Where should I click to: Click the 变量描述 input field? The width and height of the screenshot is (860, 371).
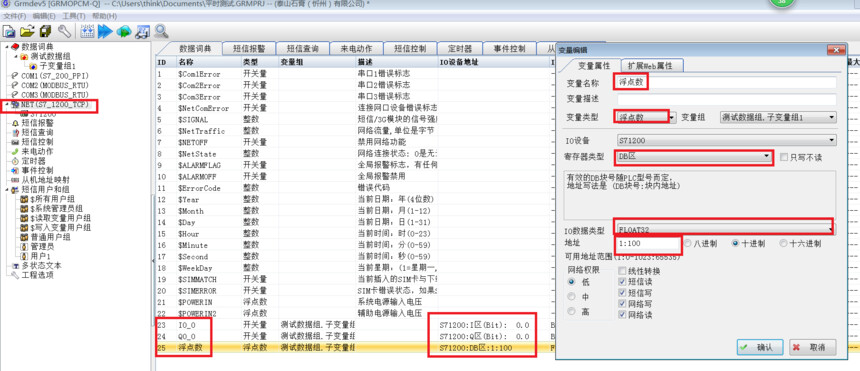coord(727,100)
